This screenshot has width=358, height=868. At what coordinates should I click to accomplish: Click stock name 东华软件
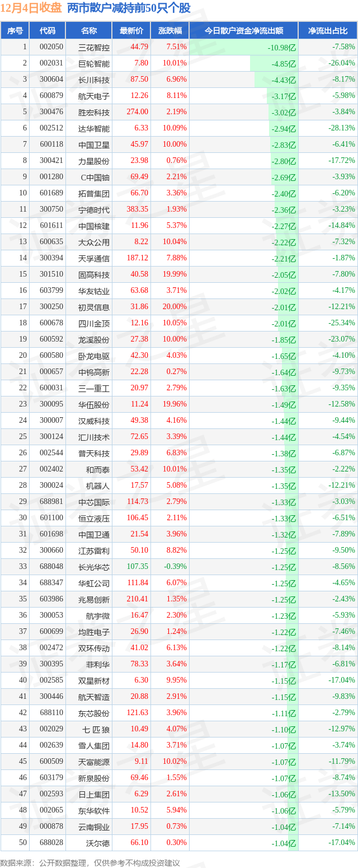pyautogui.click(x=94, y=810)
